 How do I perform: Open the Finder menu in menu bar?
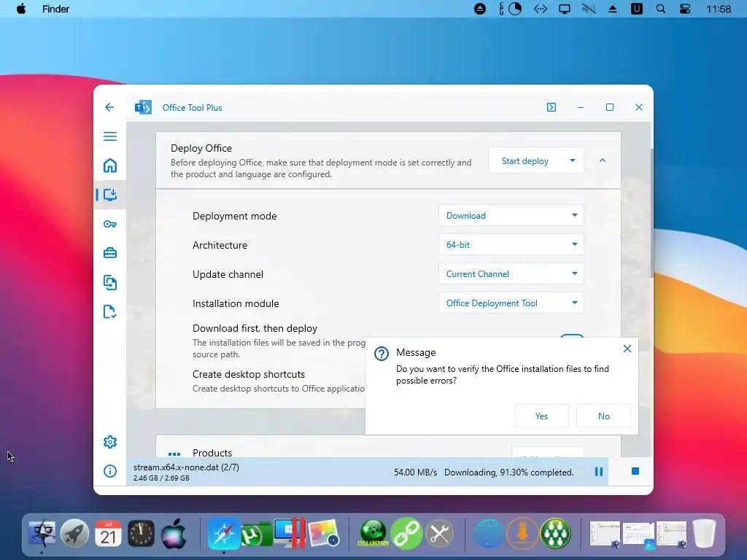point(55,9)
